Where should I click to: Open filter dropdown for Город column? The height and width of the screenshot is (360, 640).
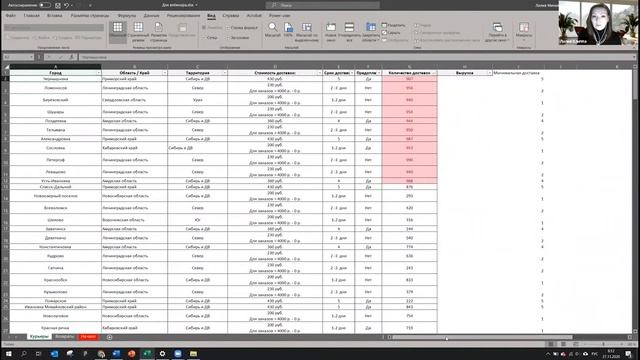[98, 73]
